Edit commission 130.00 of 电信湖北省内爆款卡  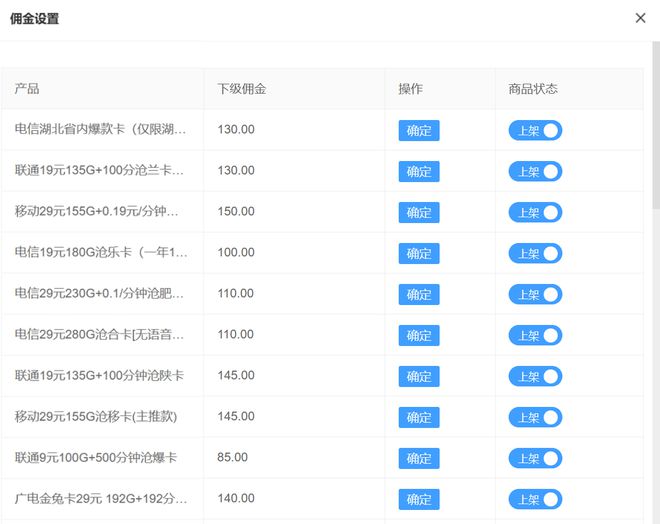[236, 129]
